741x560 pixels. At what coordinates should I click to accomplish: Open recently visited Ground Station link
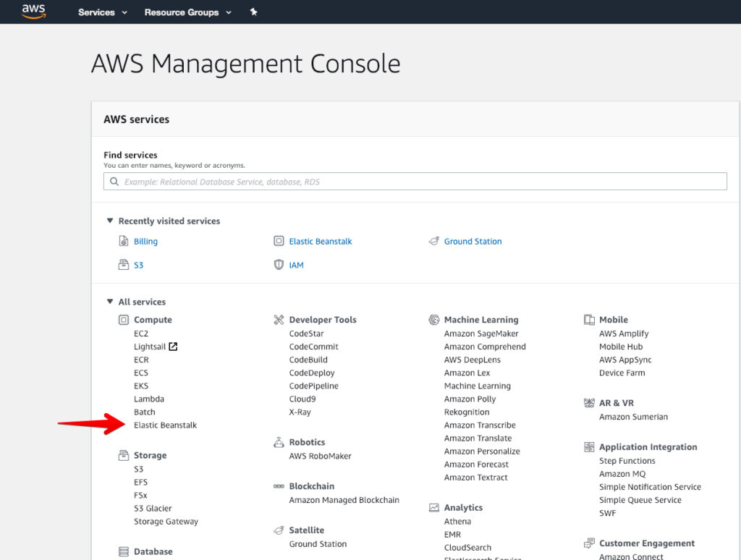(473, 241)
